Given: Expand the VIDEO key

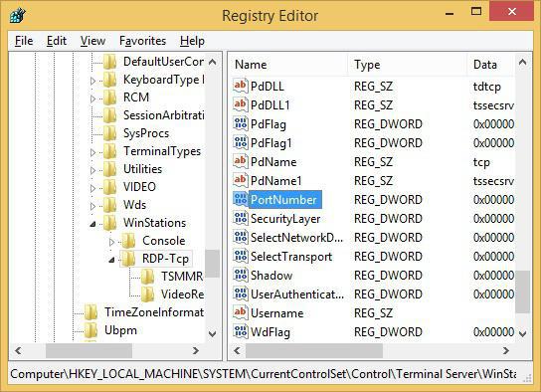Looking at the screenshot, I should (x=92, y=188).
